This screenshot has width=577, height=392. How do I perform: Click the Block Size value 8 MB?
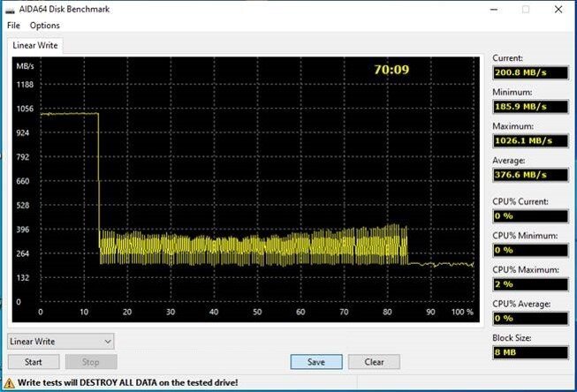(x=530, y=352)
